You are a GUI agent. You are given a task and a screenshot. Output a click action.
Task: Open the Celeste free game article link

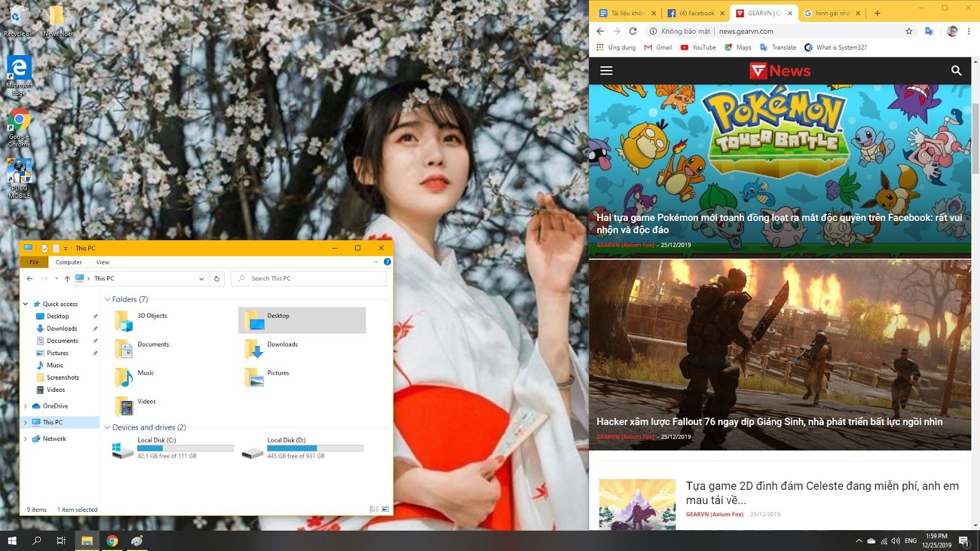[x=822, y=493]
